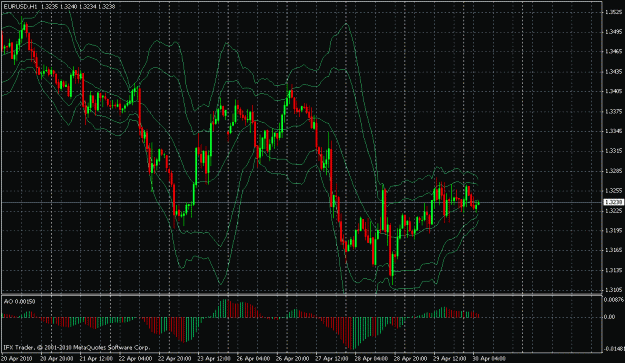
Task: Click the 29 Apr 12:00 time label
Action: tap(450, 359)
